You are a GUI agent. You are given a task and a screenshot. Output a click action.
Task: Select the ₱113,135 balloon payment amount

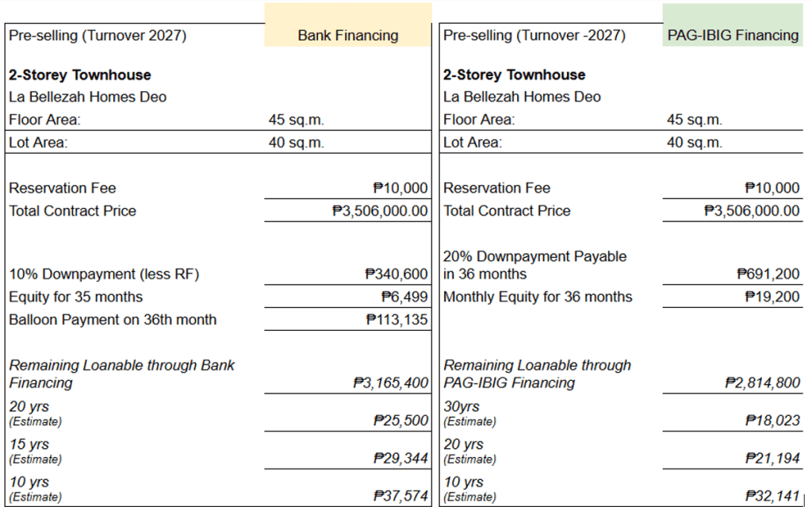396,320
